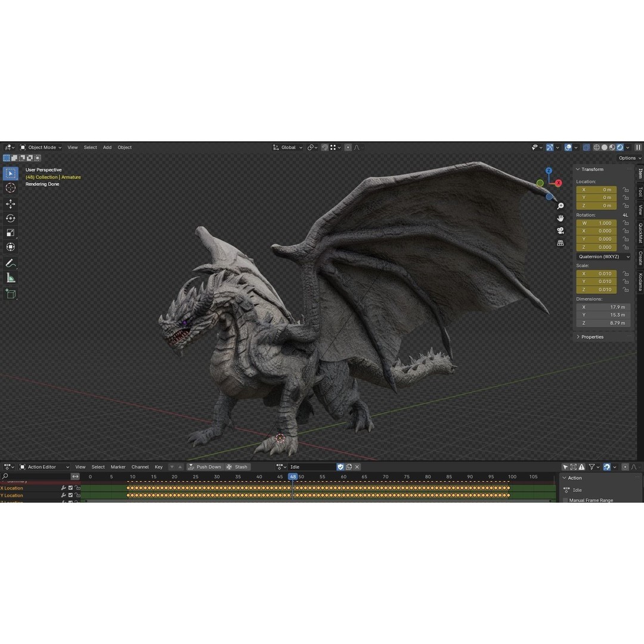
Task: Select rendered viewport shading
Action: (620, 147)
